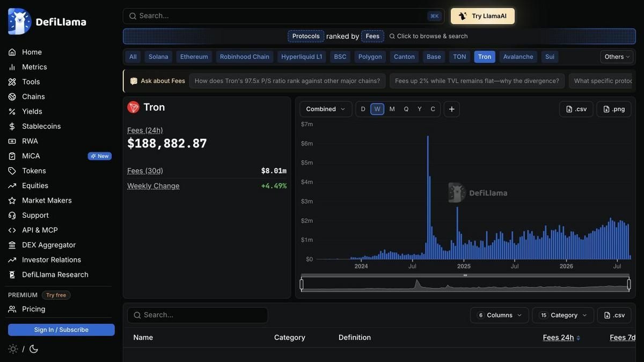Open the Protocols selector pill
644x362 pixels.
[x=306, y=36]
